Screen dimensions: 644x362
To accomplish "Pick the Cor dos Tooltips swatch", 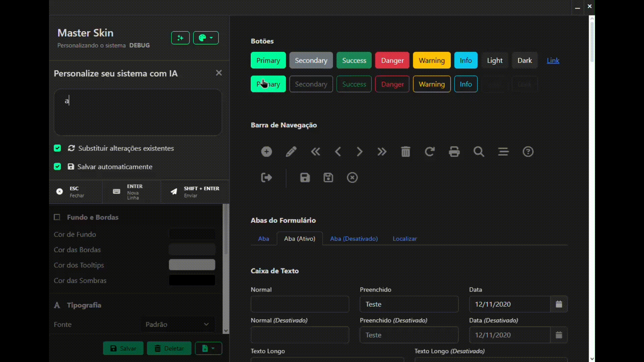I will pyautogui.click(x=192, y=265).
